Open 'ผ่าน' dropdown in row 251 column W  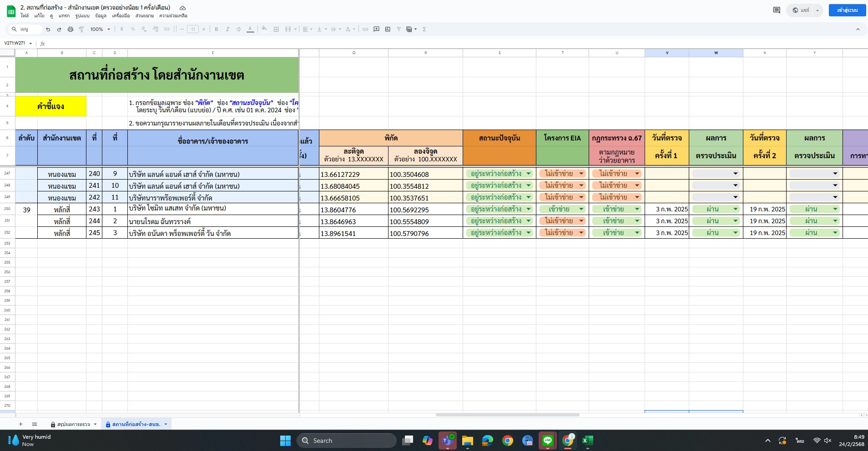click(735, 221)
